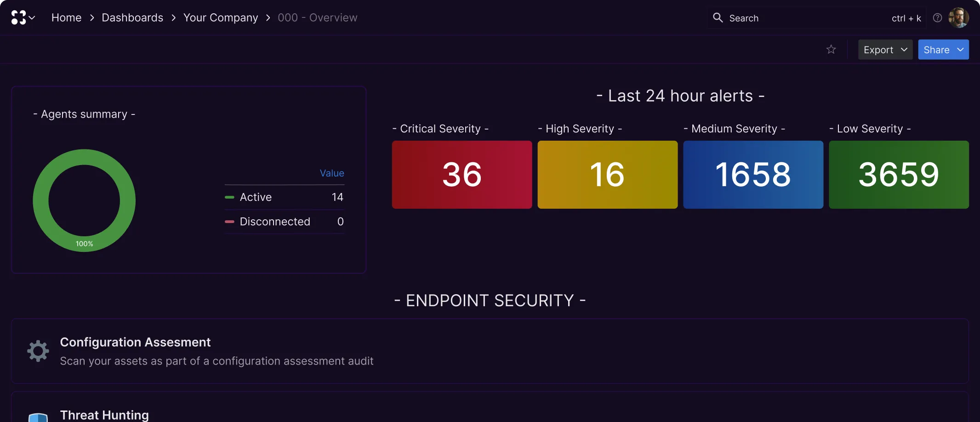Click the yellow High stat 16
The image size is (980, 422).
click(x=608, y=175)
